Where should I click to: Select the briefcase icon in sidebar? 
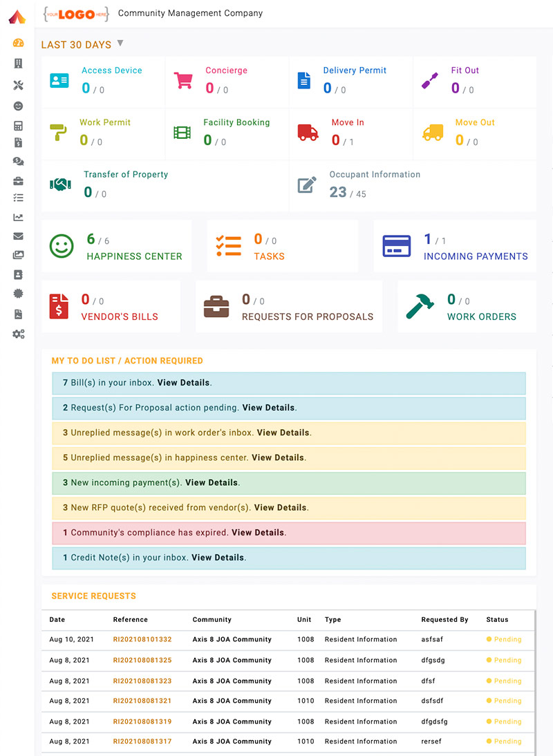tap(19, 181)
